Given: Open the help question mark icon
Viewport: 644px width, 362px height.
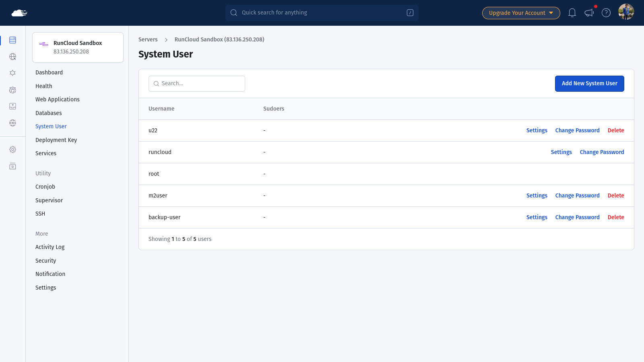Looking at the screenshot, I should 606,13.
